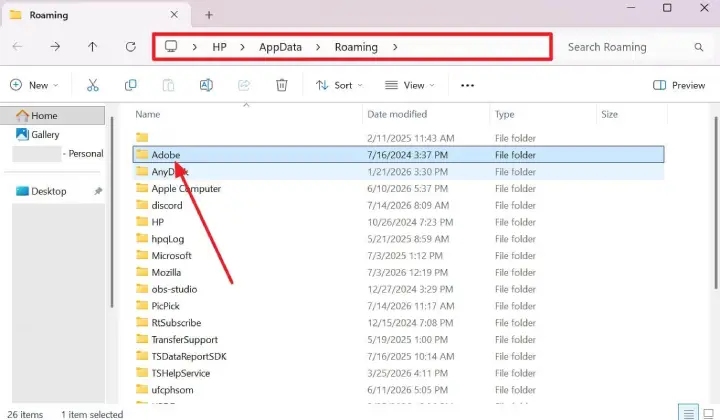Expand the chevron after Roaming in address bar

395,47
